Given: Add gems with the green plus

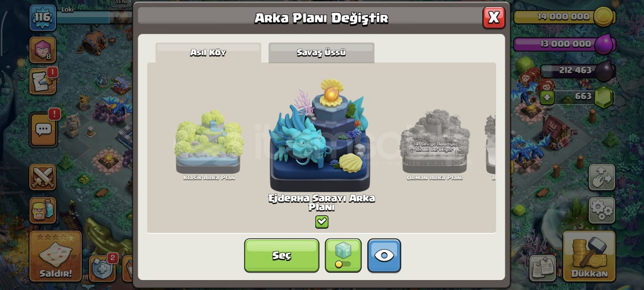Looking at the screenshot, I should 547,98.
